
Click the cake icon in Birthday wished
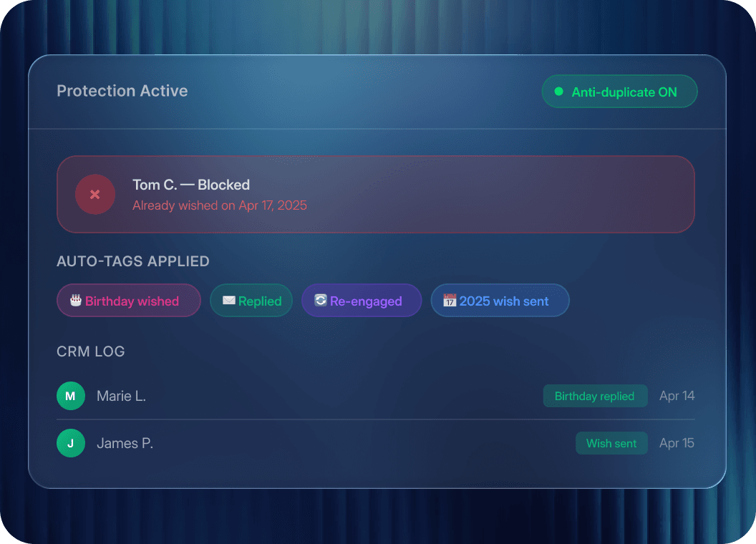(x=76, y=300)
